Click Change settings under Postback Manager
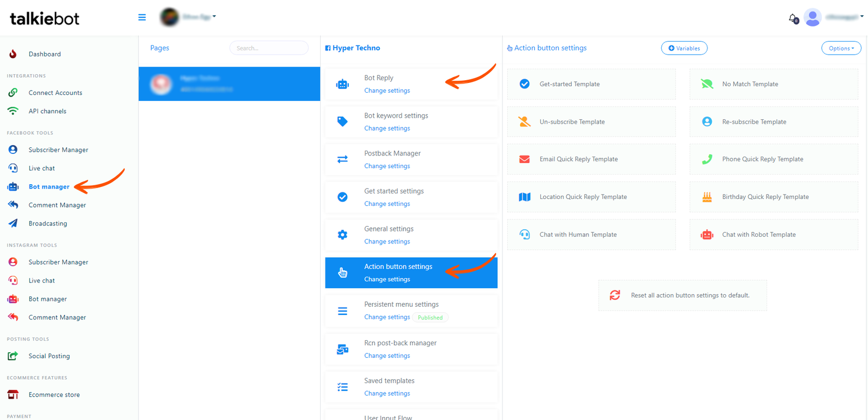Screen dimensions: 868x420 point(387,166)
